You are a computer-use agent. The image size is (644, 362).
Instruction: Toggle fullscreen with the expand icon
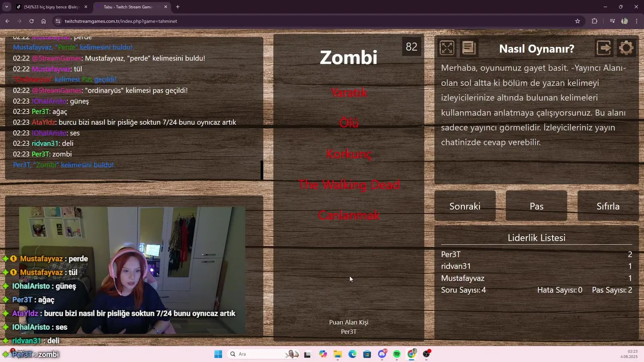(447, 48)
